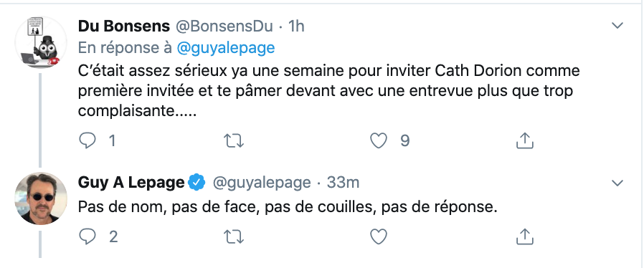644x268 pixels.
Task: Open the @BonsensDu handle
Action: pos(224,26)
